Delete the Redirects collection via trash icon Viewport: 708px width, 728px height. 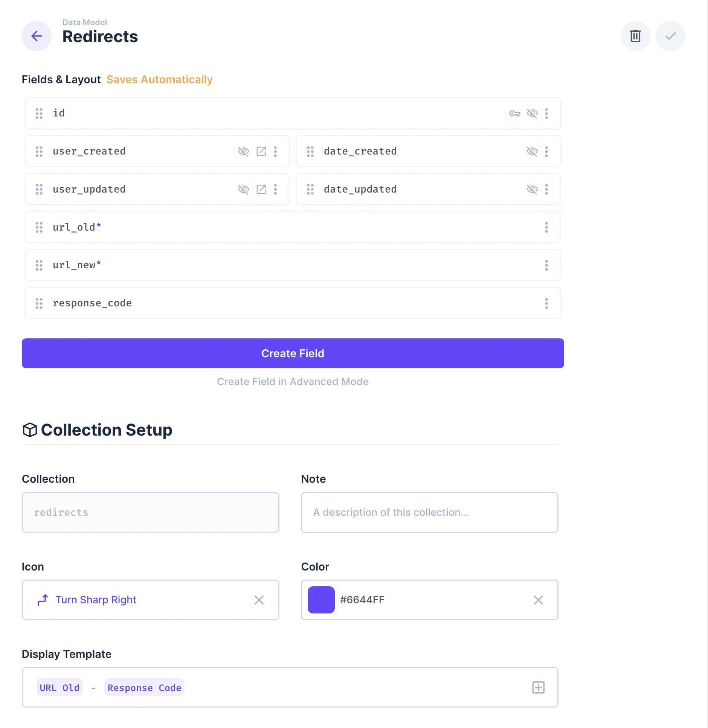[x=635, y=36]
